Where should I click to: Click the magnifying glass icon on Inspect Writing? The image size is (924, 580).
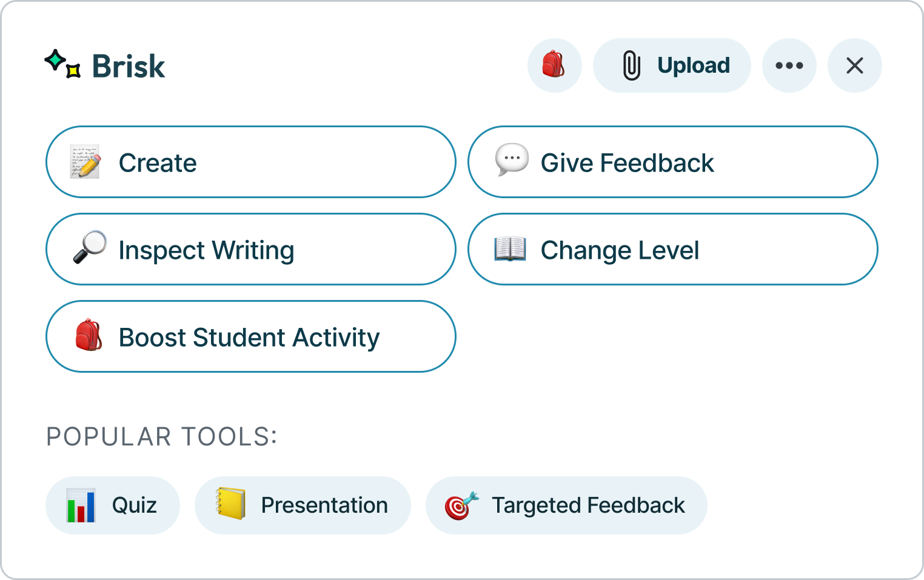pos(90,247)
